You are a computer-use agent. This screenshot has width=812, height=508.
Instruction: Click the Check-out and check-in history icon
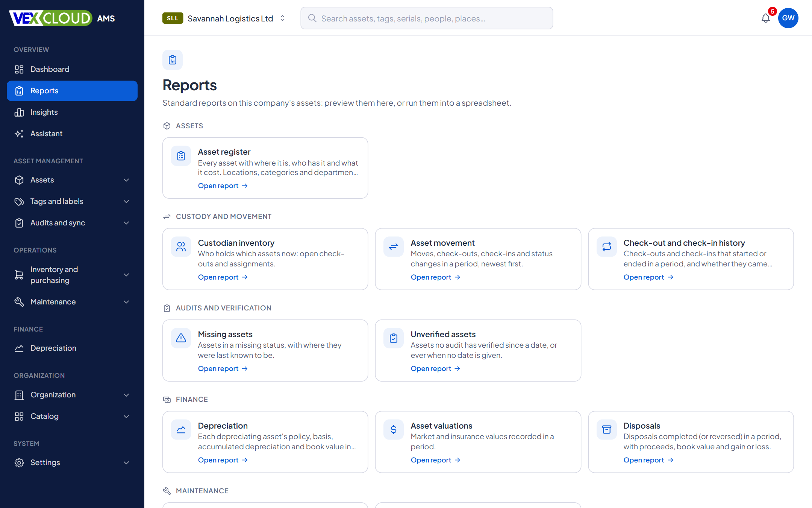(606, 247)
